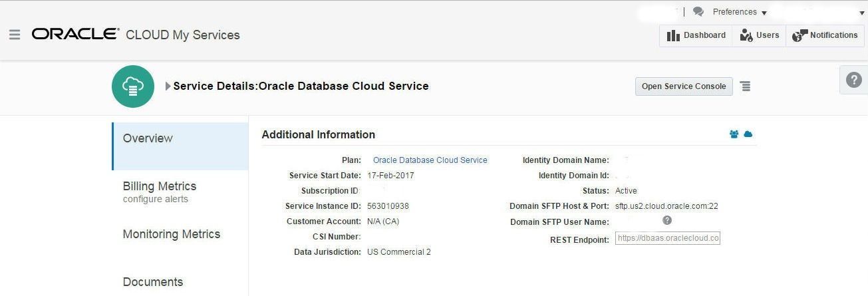Click the Customer Account value N/A (CA)
The height and width of the screenshot is (296, 868).
pyautogui.click(x=383, y=222)
